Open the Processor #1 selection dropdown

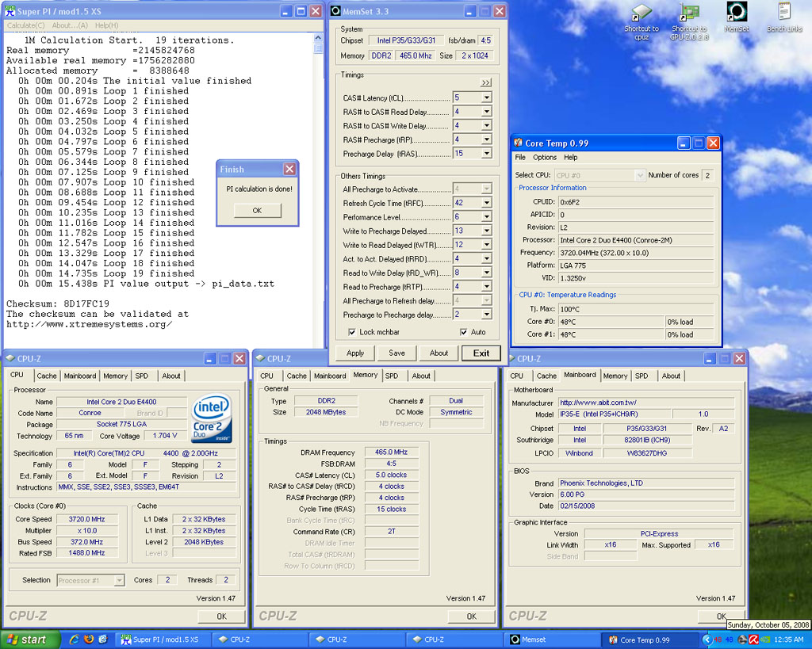(x=90, y=581)
